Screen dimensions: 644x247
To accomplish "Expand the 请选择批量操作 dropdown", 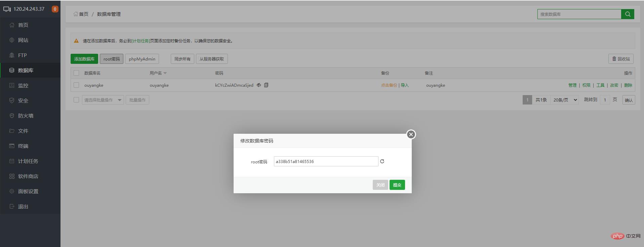I will [103, 100].
